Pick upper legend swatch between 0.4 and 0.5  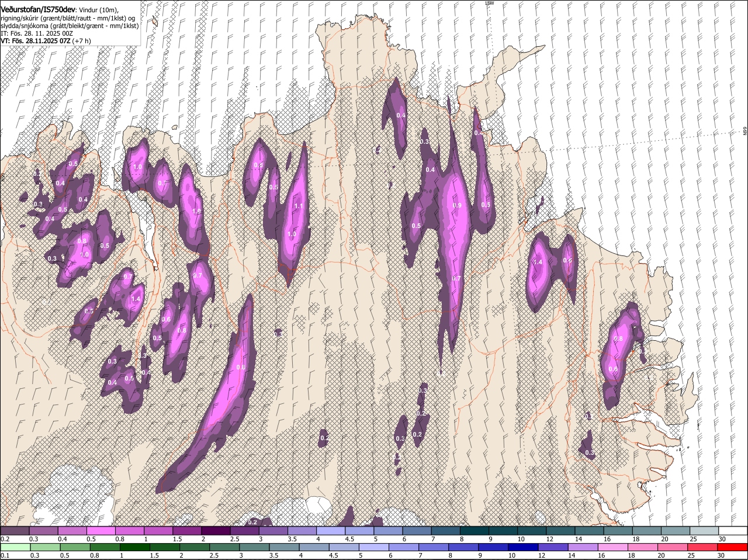click(x=72, y=531)
